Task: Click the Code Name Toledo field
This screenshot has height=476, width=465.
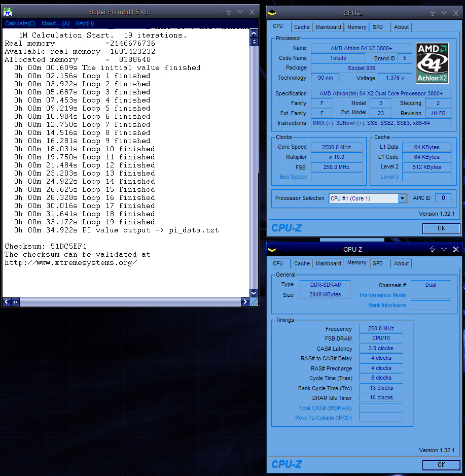Action: (338, 58)
